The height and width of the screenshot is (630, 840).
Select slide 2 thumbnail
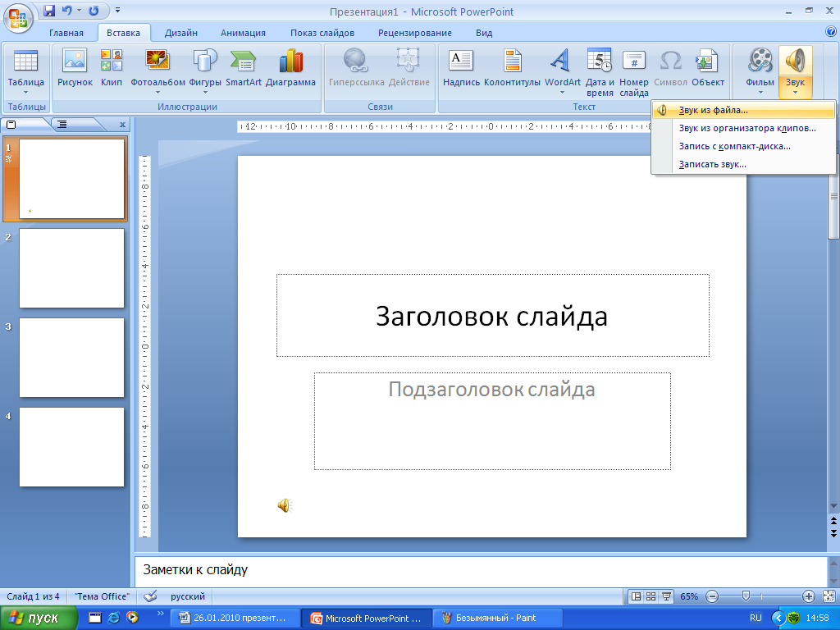72,268
